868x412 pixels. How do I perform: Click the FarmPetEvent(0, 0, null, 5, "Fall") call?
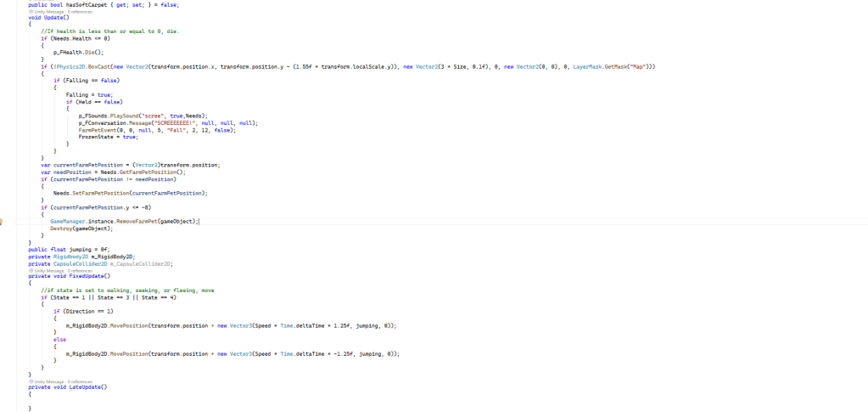tap(157, 129)
